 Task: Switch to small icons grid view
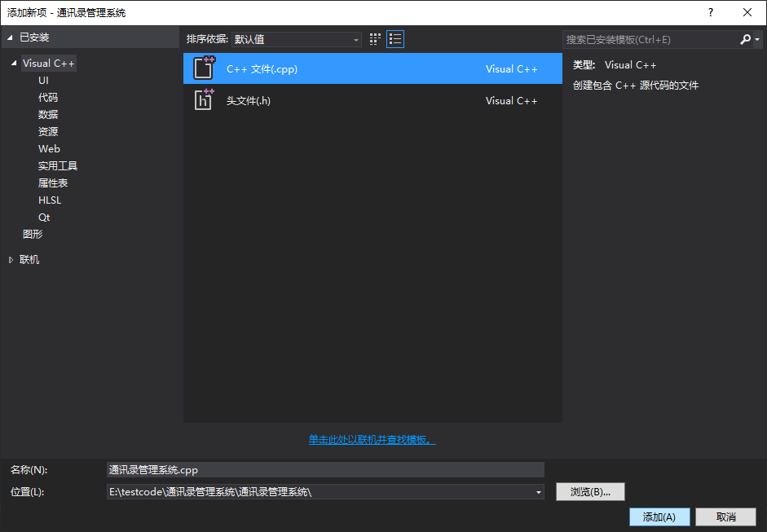[375, 39]
